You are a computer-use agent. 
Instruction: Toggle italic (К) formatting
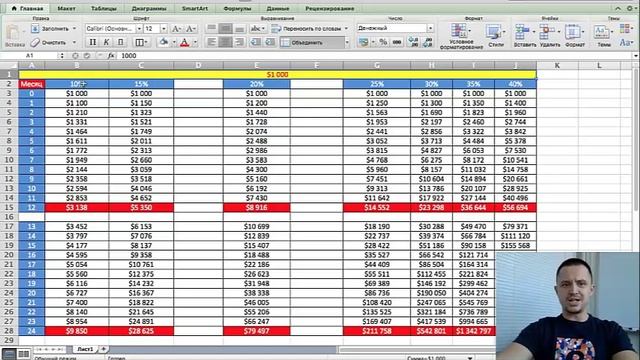click(x=106, y=42)
